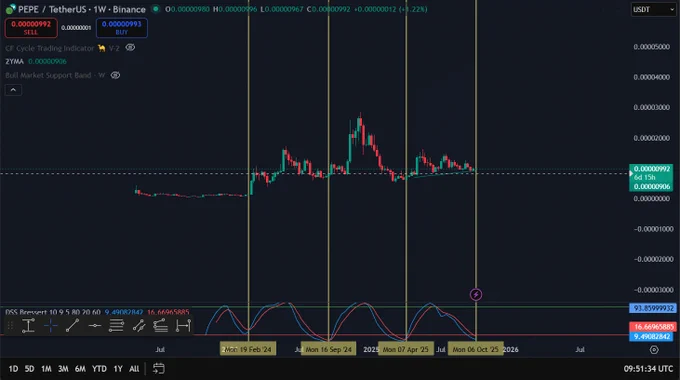
Task: Click the green market status dot
Action: coord(155,9)
